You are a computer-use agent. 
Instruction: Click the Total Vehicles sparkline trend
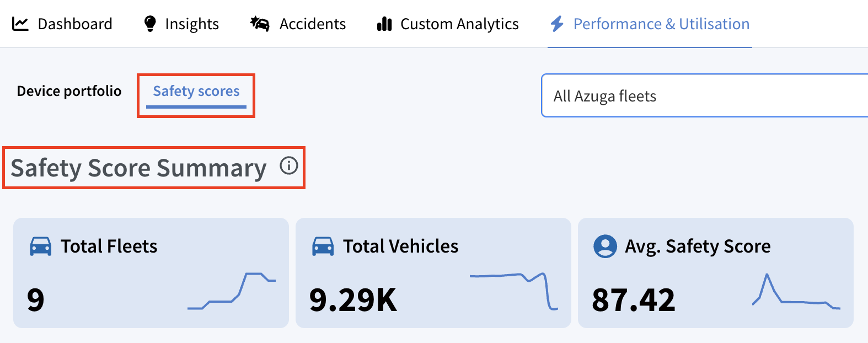point(514,291)
